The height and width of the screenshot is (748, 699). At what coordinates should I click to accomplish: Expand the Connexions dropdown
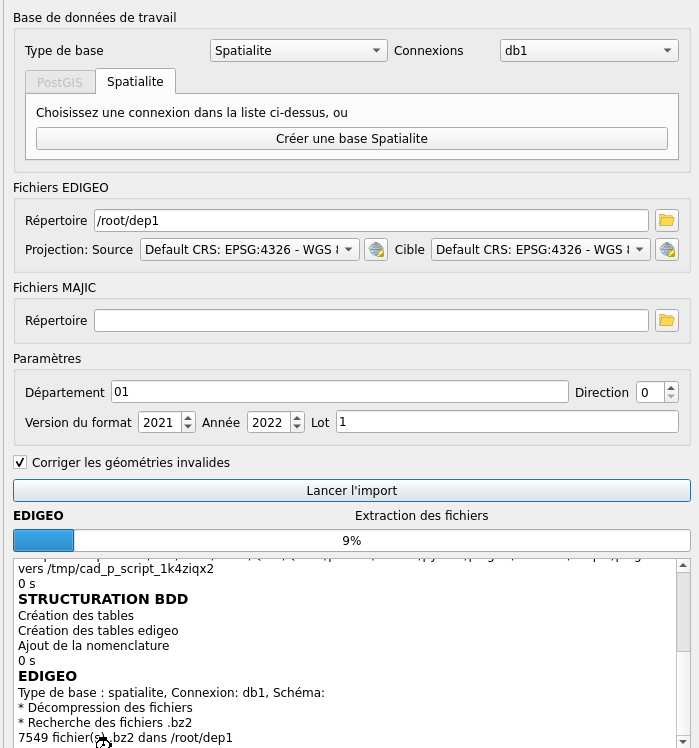click(x=588, y=51)
